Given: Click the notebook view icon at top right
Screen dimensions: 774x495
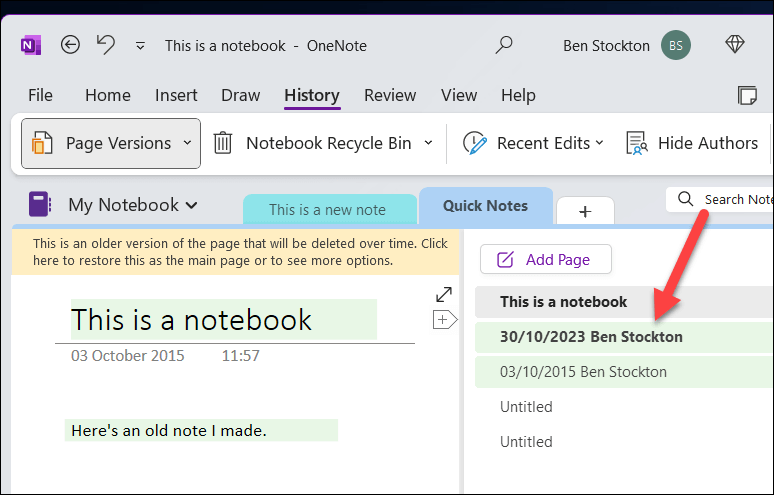Looking at the screenshot, I should (x=747, y=96).
